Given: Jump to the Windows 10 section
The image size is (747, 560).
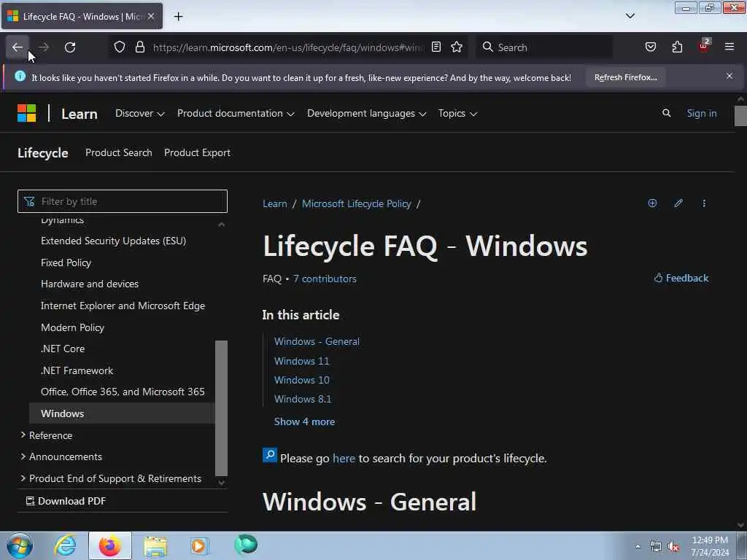Looking at the screenshot, I should [x=301, y=381].
